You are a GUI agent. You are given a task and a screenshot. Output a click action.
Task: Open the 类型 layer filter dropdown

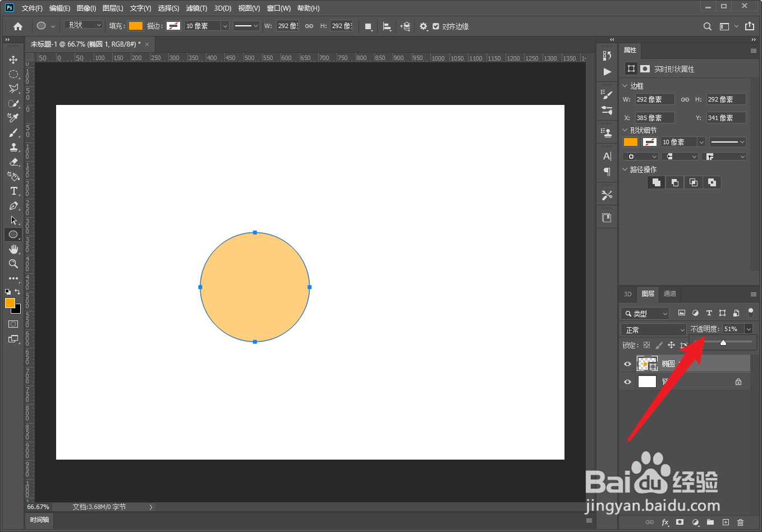click(645, 313)
